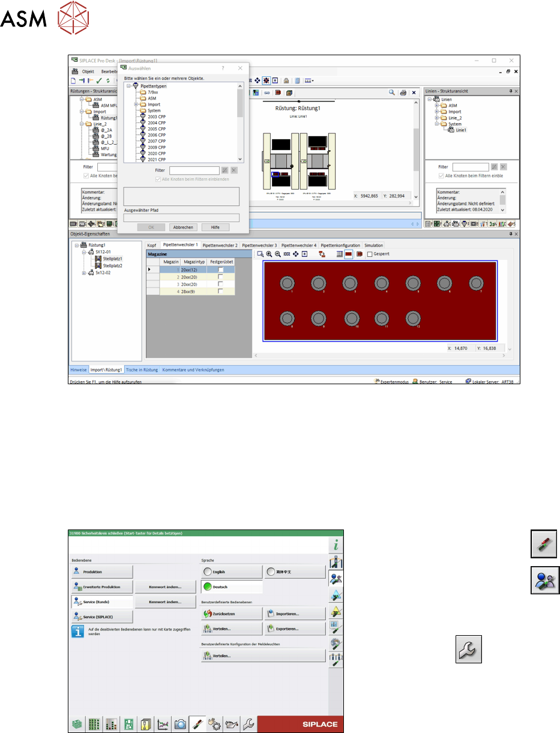Click the oil can icon in station bottom bar

pyautogui.click(x=231, y=723)
